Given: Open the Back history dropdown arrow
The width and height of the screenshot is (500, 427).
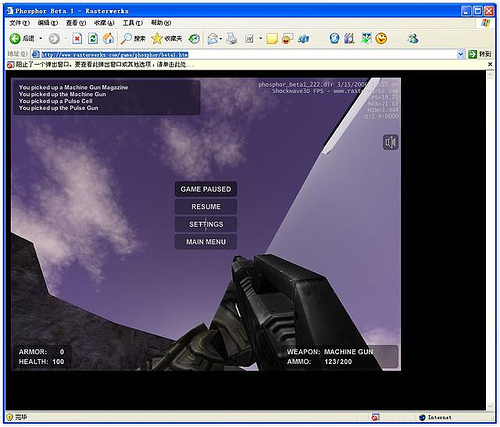Looking at the screenshot, I should pyautogui.click(x=41, y=39).
